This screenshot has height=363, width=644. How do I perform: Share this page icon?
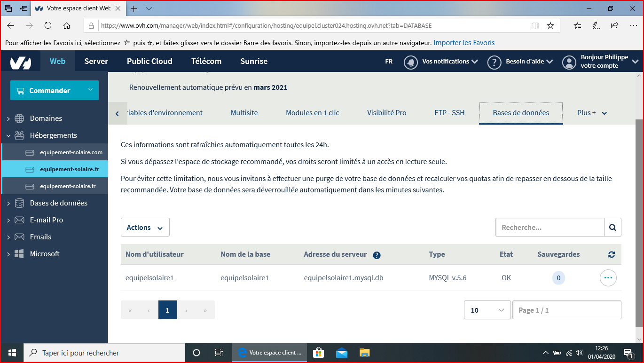click(614, 26)
